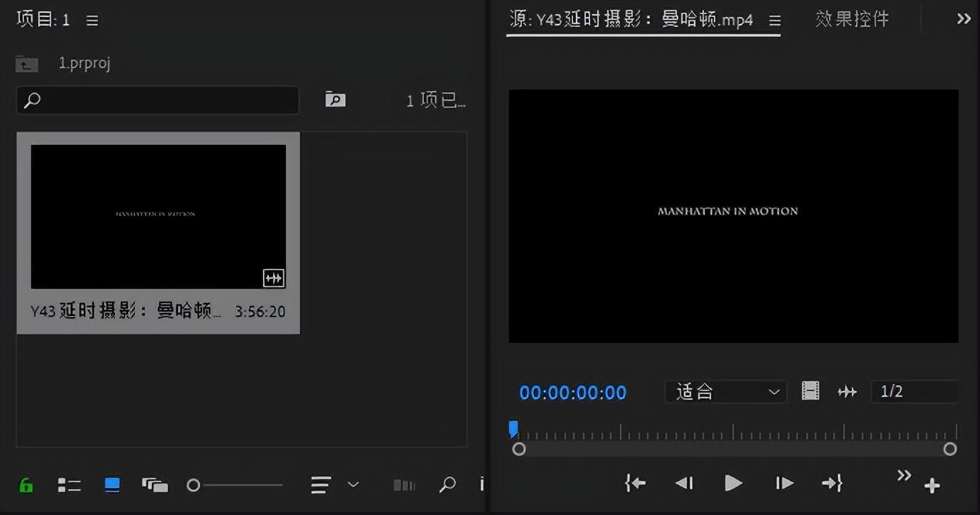Screen dimensions: 980x515
Task: Click the blue playhead marker on the source time ruler
Action: pyautogui.click(x=513, y=429)
